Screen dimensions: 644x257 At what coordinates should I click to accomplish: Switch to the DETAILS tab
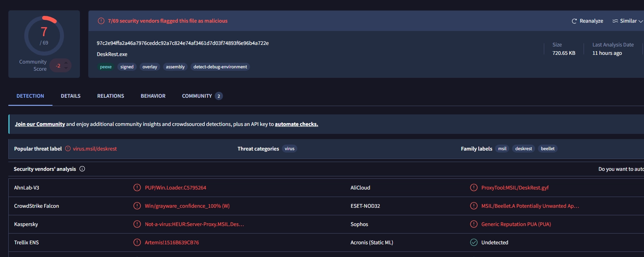click(71, 96)
